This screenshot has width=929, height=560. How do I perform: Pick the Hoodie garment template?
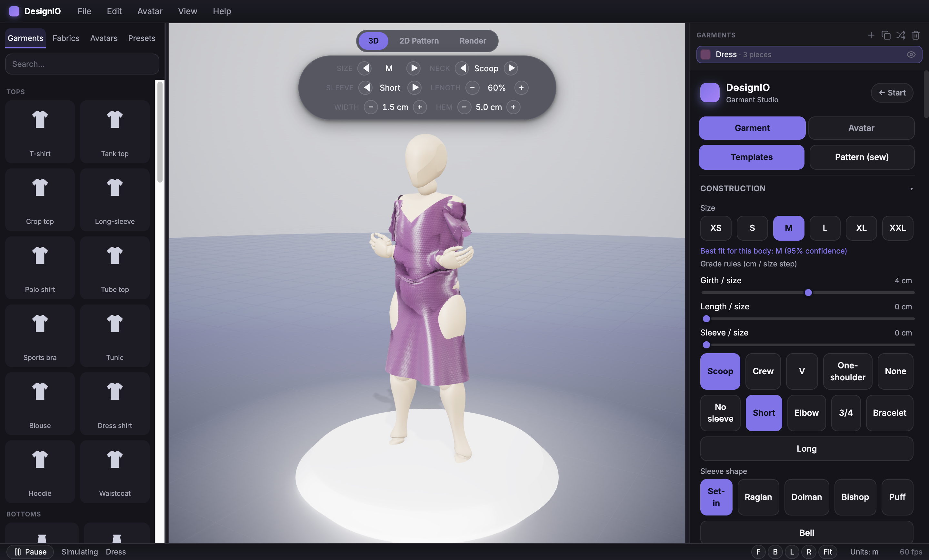(40, 471)
